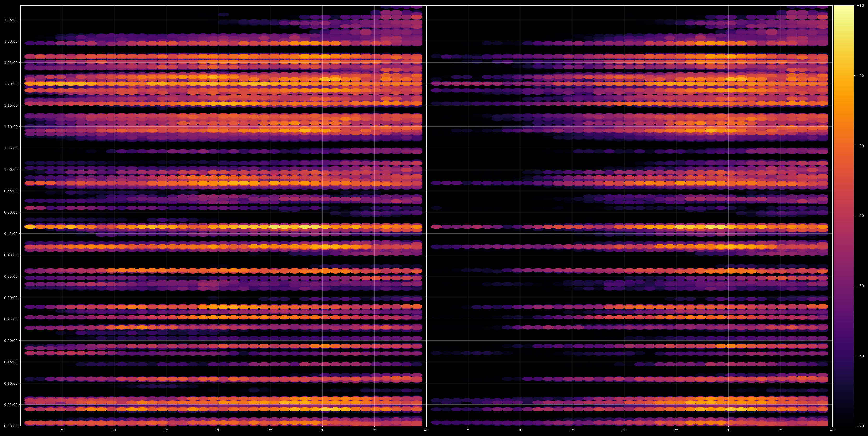Click the -70 colorbar tick label

tap(860, 426)
